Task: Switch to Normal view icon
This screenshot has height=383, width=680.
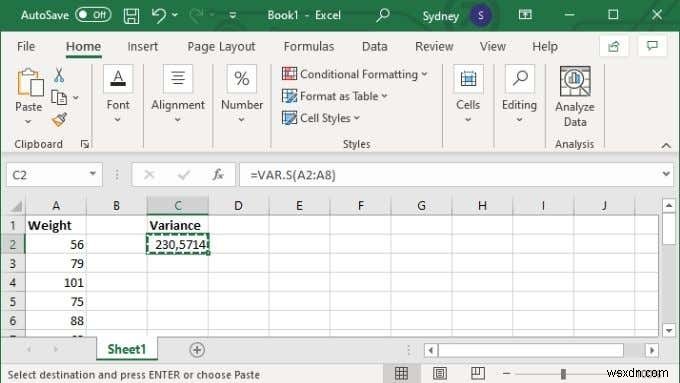Action: coord(402,373)
